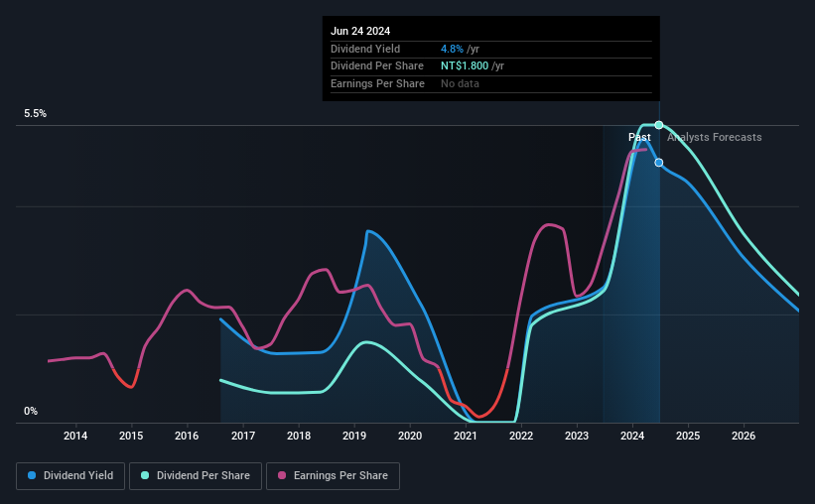Click the Earnings Per Share tooltip row label

(x=377, y=83)
